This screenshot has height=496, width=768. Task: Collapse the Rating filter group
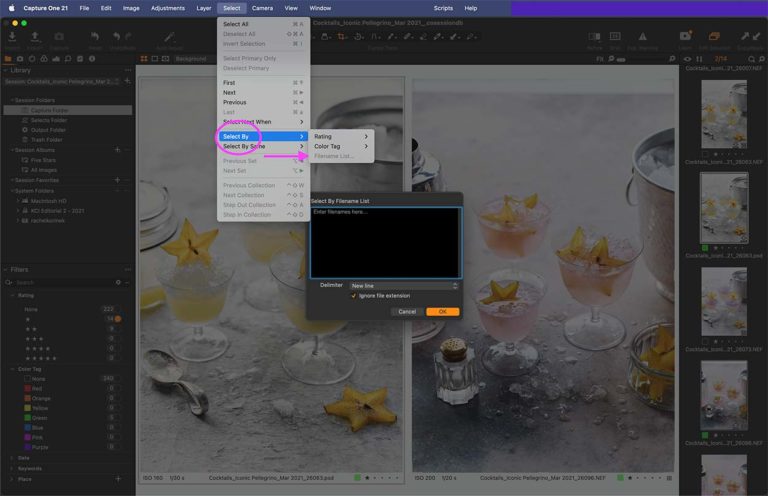12,295
